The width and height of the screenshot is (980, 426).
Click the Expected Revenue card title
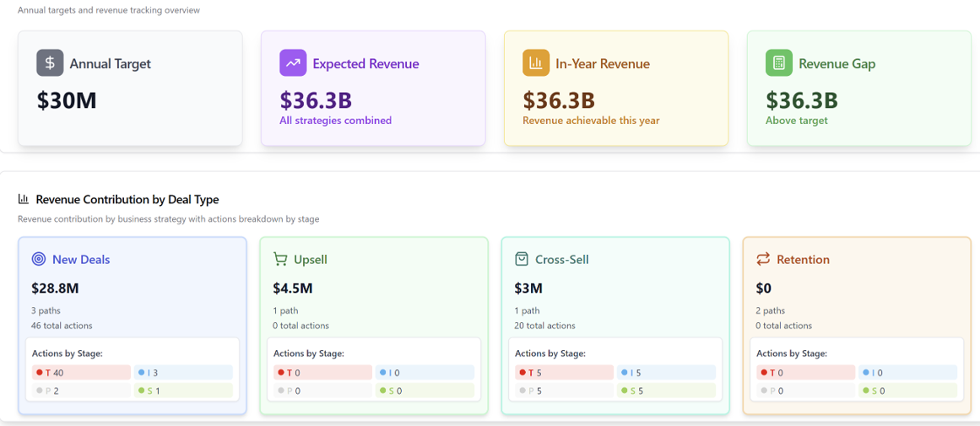pyautogui.click(x=365, y=64)
